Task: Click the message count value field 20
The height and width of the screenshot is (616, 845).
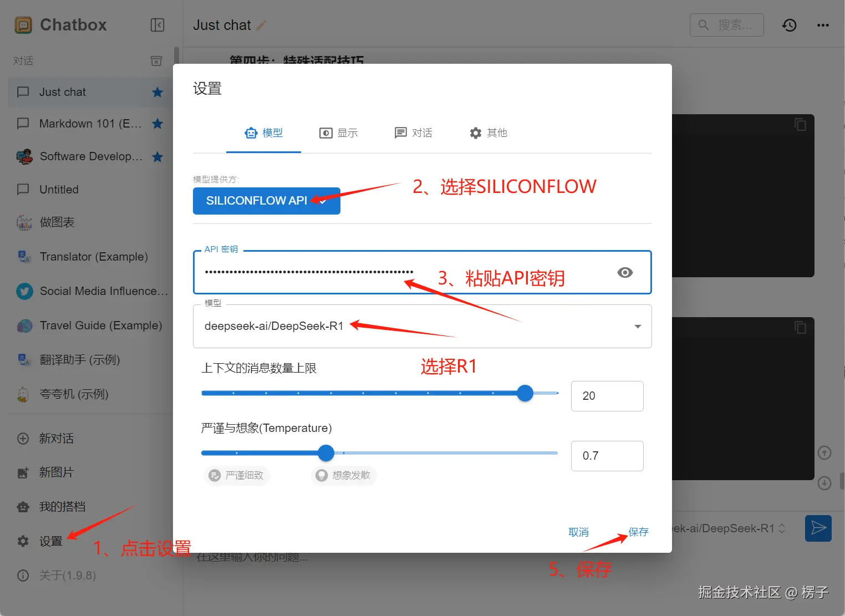Action: (607, 396)
